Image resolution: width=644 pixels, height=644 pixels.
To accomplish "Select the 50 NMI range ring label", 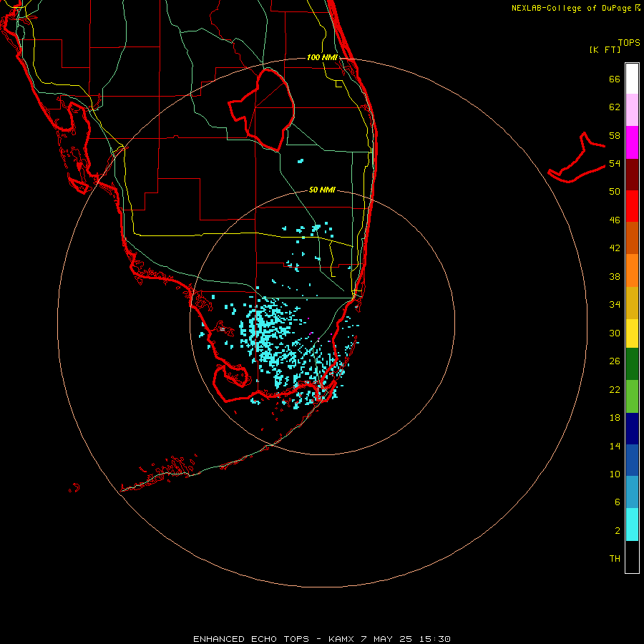I will pos(322,190).
